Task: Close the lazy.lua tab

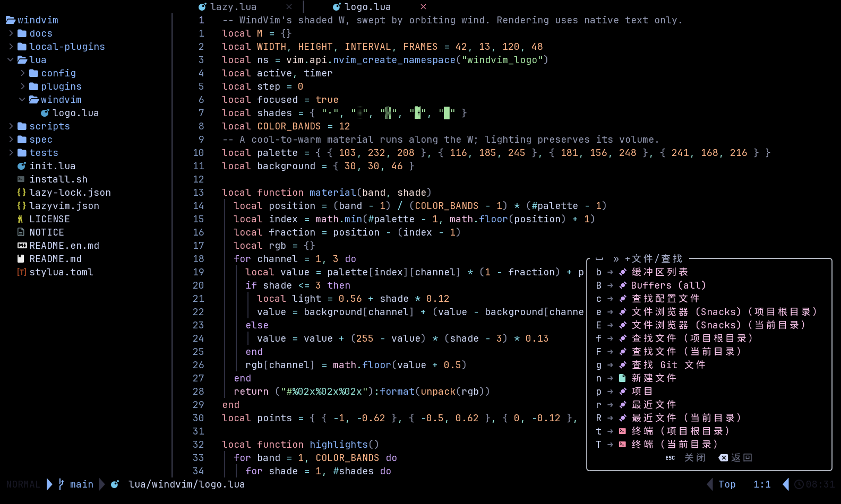Action: click(289, 7)
